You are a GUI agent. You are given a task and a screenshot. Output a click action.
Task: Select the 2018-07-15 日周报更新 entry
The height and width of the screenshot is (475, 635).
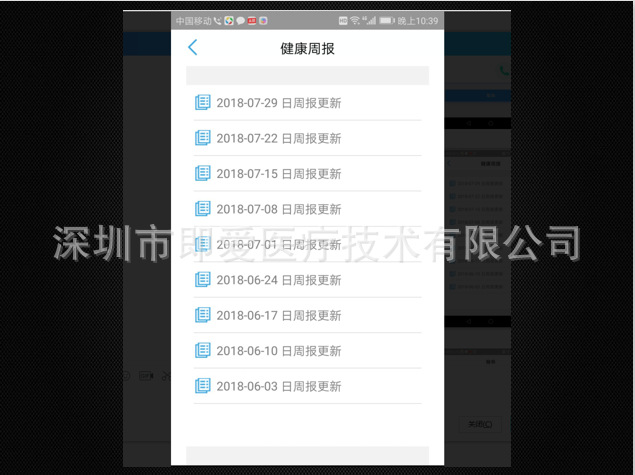click(x=307, y=174)
